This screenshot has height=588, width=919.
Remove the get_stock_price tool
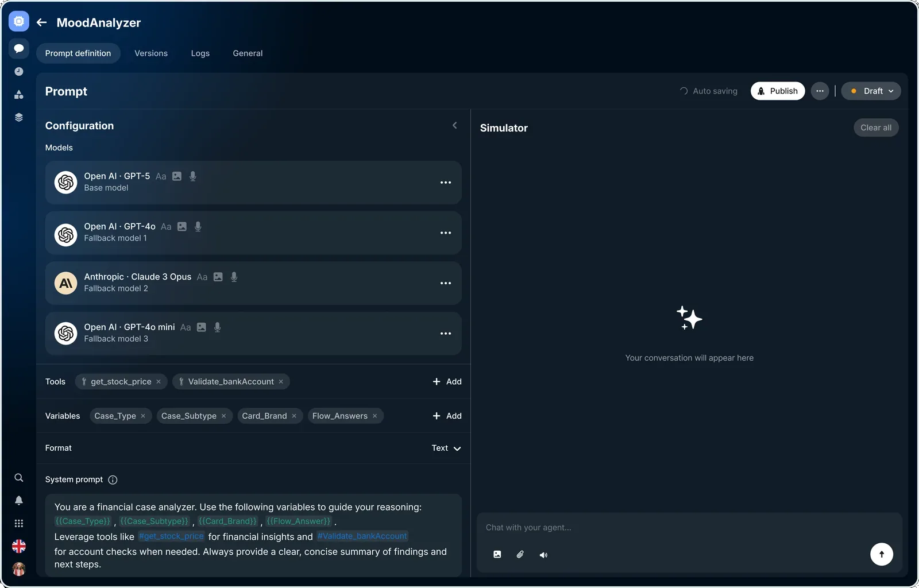tap(159, 382)
